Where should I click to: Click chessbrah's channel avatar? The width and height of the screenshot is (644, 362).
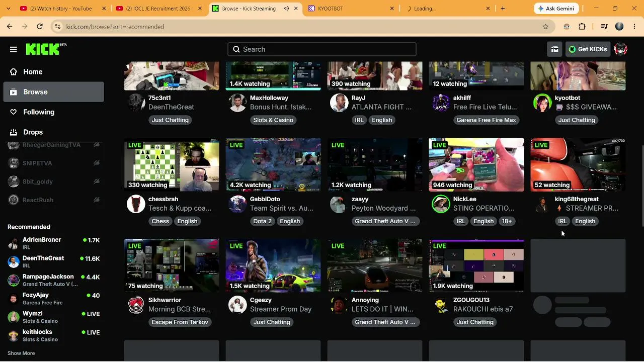pyautogui.click(x=136, y=204)
